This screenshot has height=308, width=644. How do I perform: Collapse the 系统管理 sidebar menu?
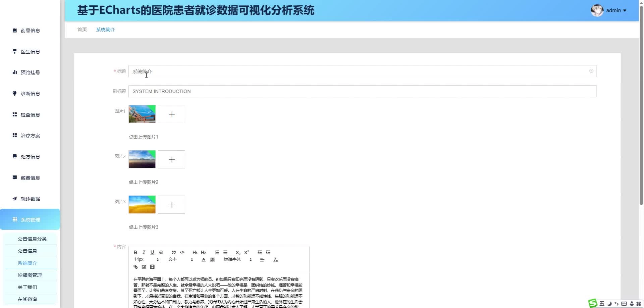[30, 219]
